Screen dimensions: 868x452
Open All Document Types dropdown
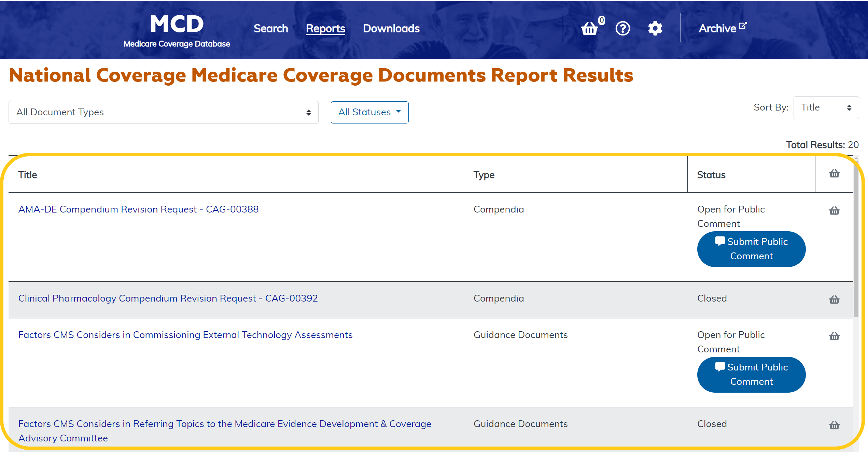pyautogui.click(x=163, y=112)
